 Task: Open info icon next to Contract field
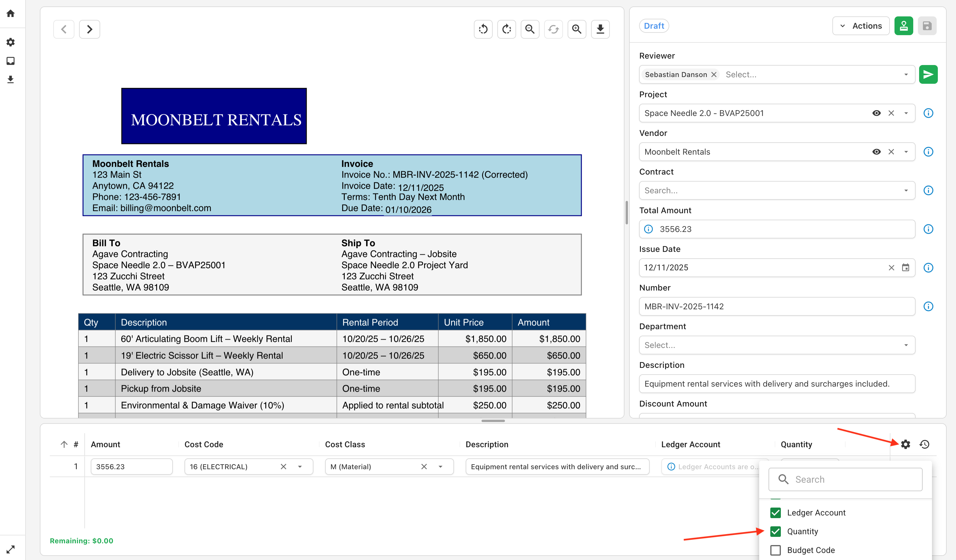[x=928, y=190]
